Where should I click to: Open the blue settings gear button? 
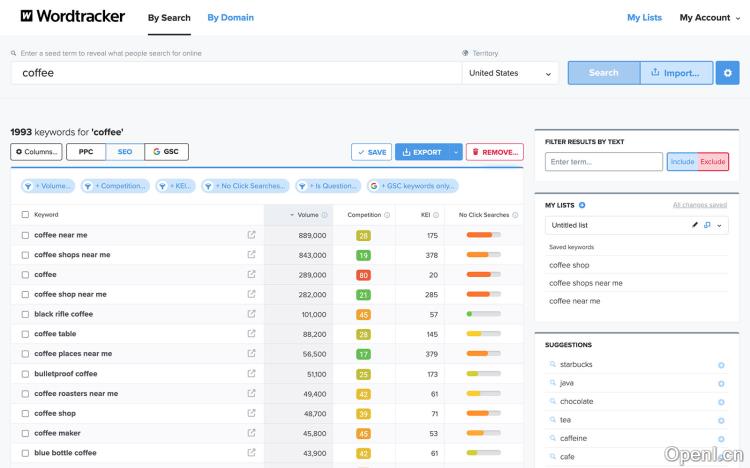tap(727, 73)
